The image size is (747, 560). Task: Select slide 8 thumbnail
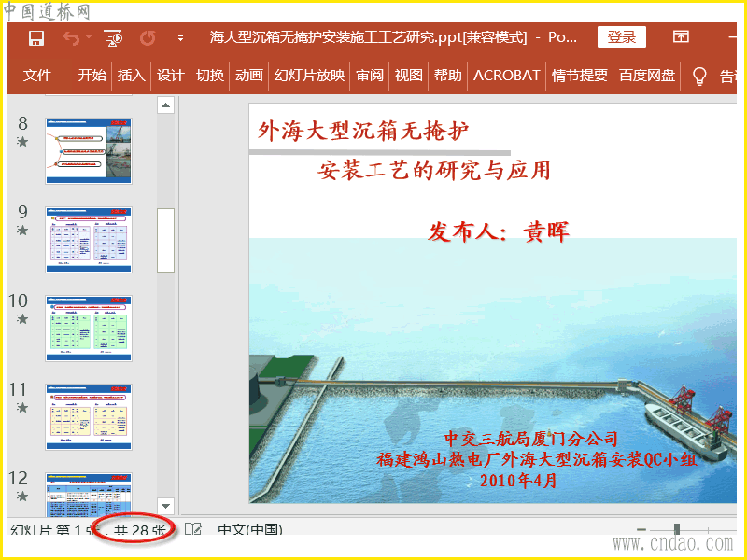point(89,151)
